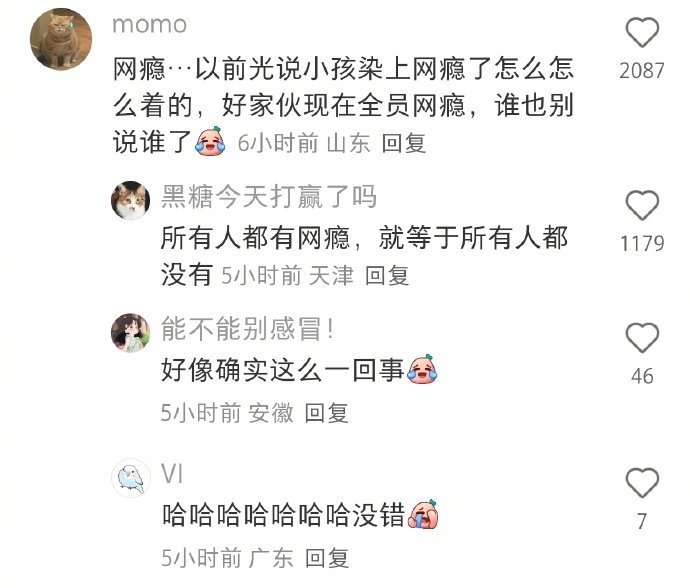The height and width of the screenshot is (588, 690).
Task: Reply to momo's comment from 山东
Action: [x=404, y=143]
